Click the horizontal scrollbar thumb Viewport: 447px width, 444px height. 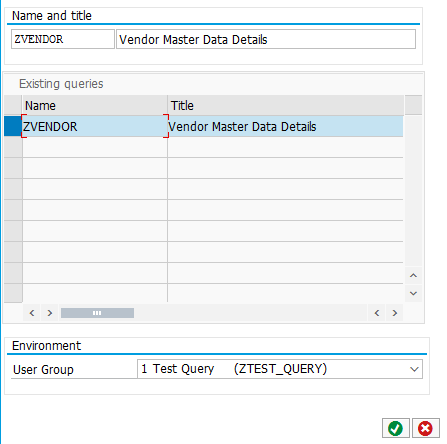97,313
